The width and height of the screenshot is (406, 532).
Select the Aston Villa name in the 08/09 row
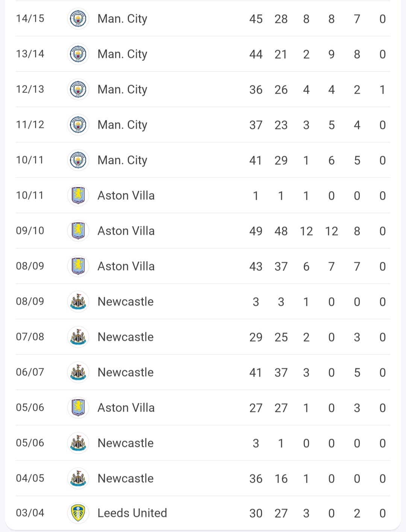tap(126, 266)
